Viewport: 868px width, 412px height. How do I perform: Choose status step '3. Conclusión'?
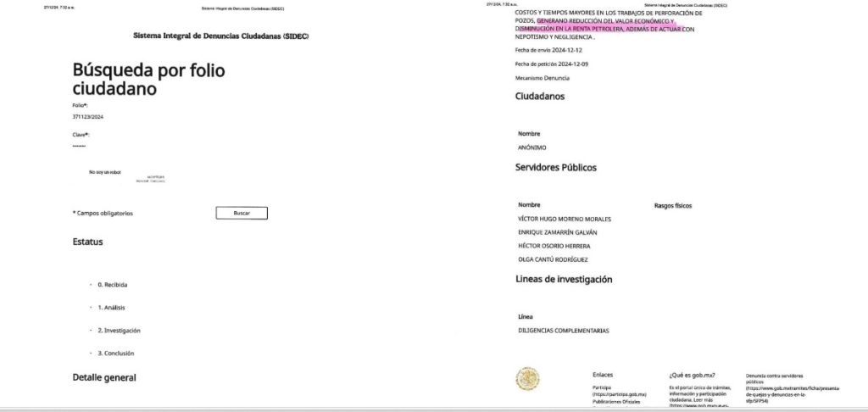[115, 354]
